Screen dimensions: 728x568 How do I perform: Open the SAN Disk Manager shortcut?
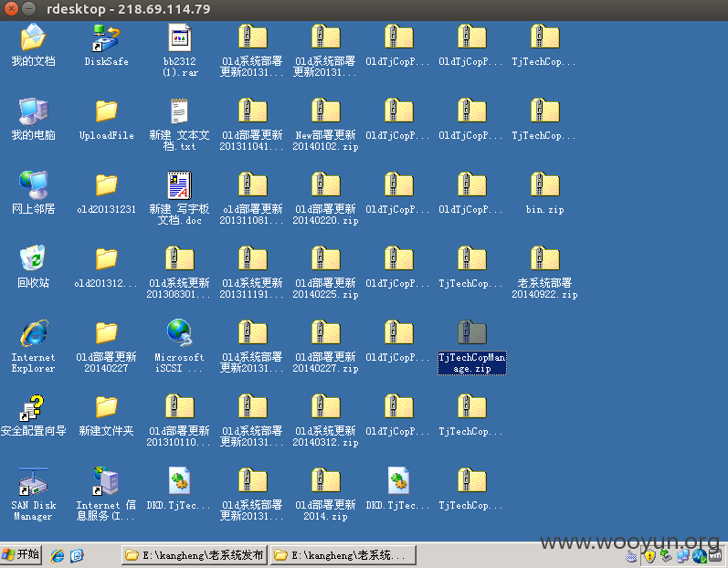(34, 494)
